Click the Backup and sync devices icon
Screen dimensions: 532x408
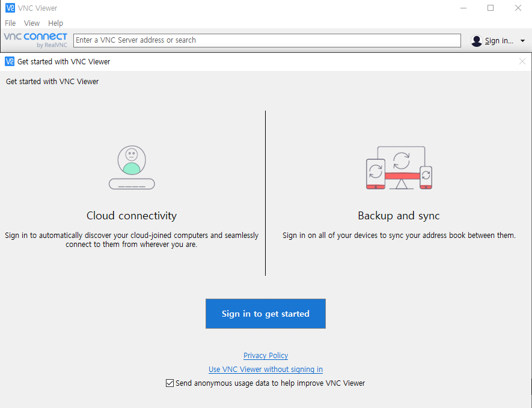399,168
